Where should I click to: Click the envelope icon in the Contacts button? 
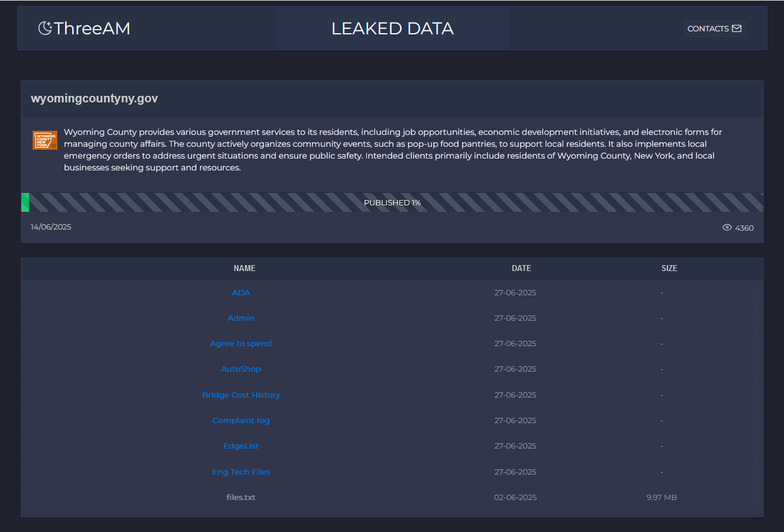point(737,28)
